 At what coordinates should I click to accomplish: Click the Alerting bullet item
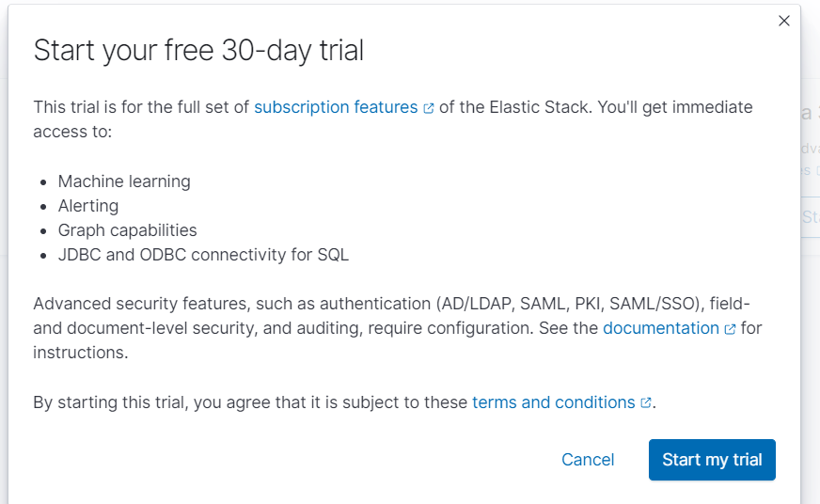[88, 206]
